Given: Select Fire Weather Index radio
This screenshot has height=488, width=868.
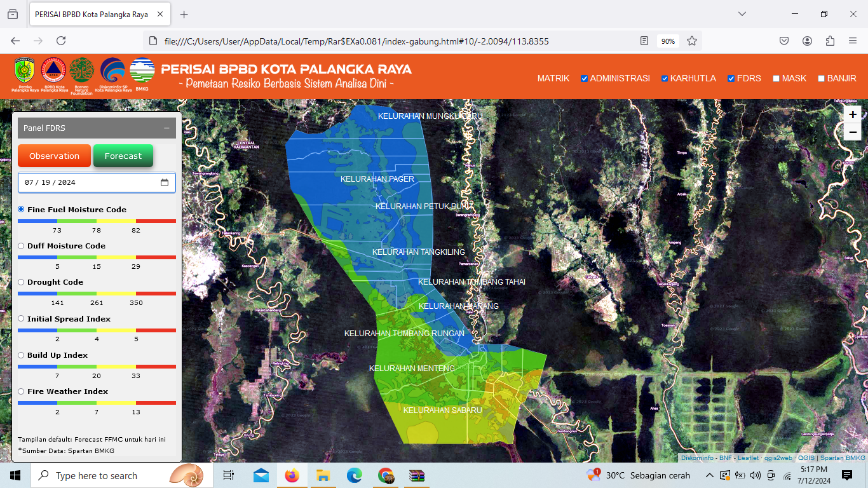Looking at the screenshot, I should click(21, 391).
